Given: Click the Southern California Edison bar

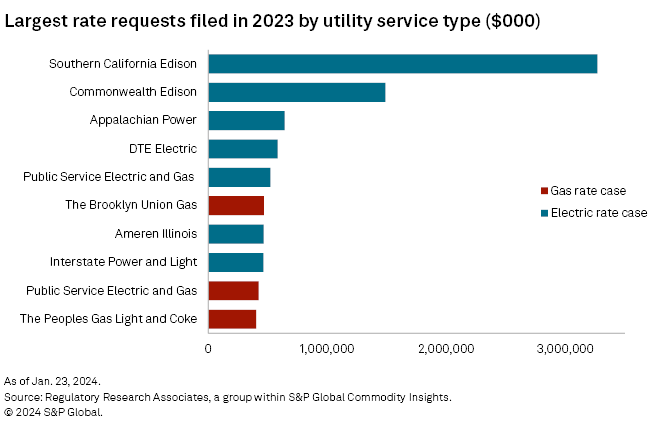Looking at the screenshot, I should [x=402, y=64].
